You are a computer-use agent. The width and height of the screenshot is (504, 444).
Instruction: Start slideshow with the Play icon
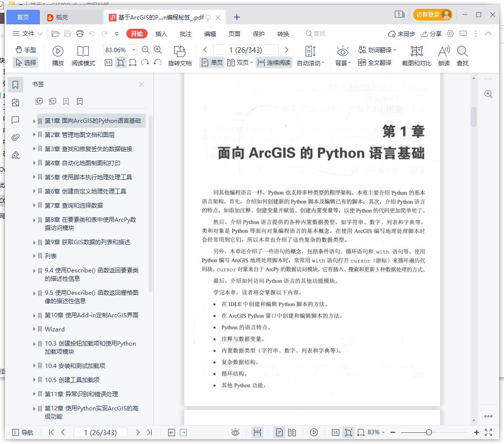(x=58, y=56)
